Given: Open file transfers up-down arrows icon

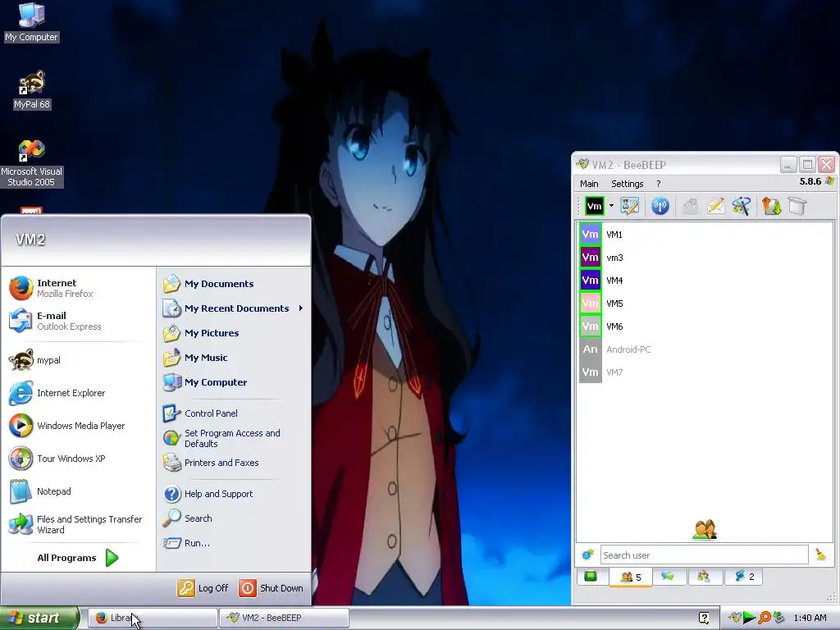Looking at the screenshot, I should (x=771, y=206).
